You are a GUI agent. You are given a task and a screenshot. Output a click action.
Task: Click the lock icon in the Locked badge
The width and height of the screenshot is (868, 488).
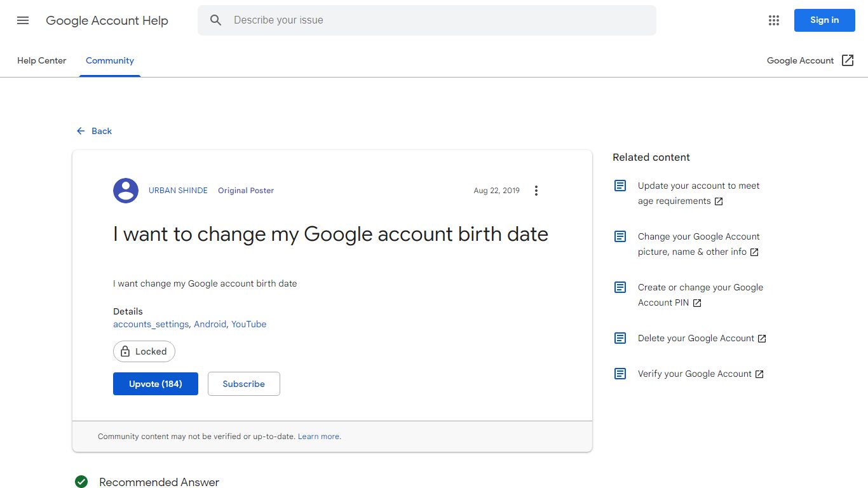point(125,351)
